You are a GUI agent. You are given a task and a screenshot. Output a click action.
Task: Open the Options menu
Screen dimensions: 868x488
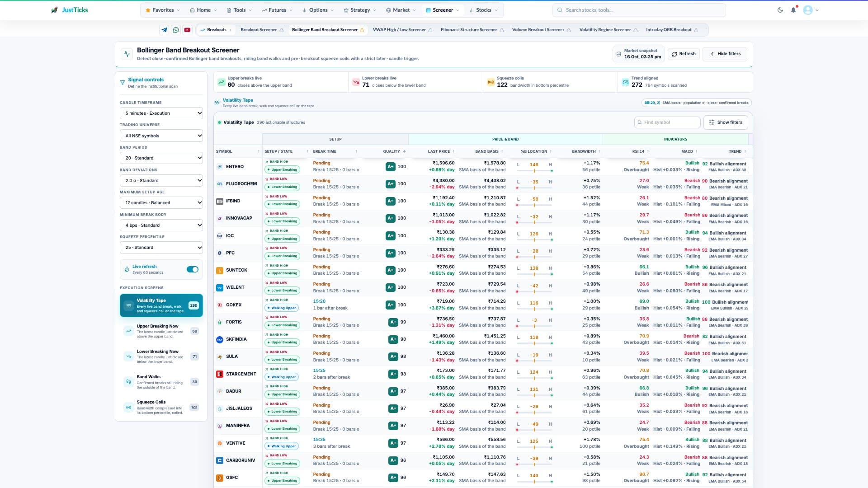click(318, 10)
